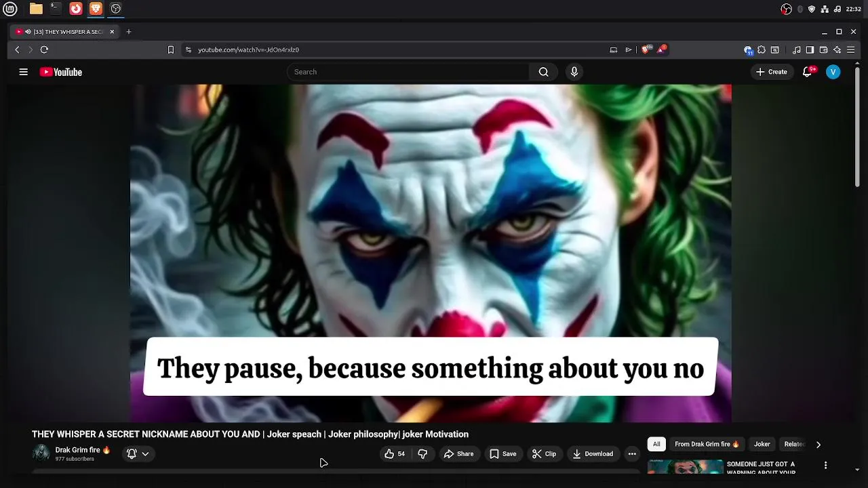Bookmark this page
Viewport: 868px width, 488px height.
point(171,49)
